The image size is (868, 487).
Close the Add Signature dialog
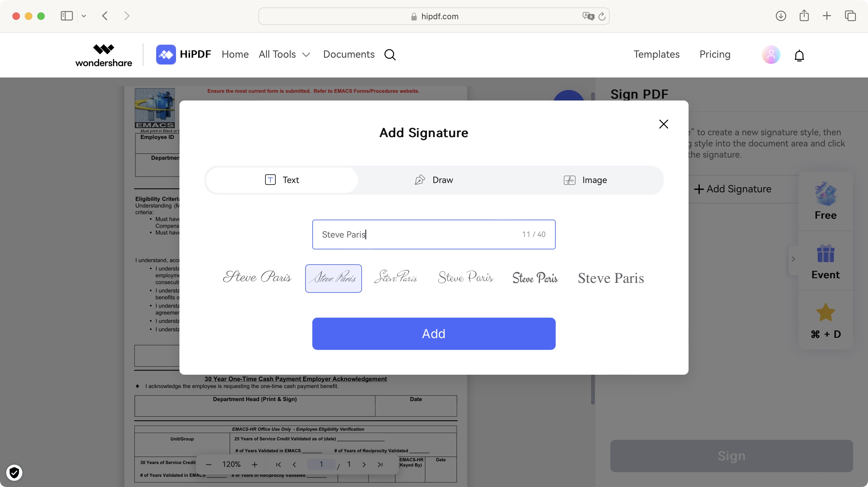(x=663, y=124)
